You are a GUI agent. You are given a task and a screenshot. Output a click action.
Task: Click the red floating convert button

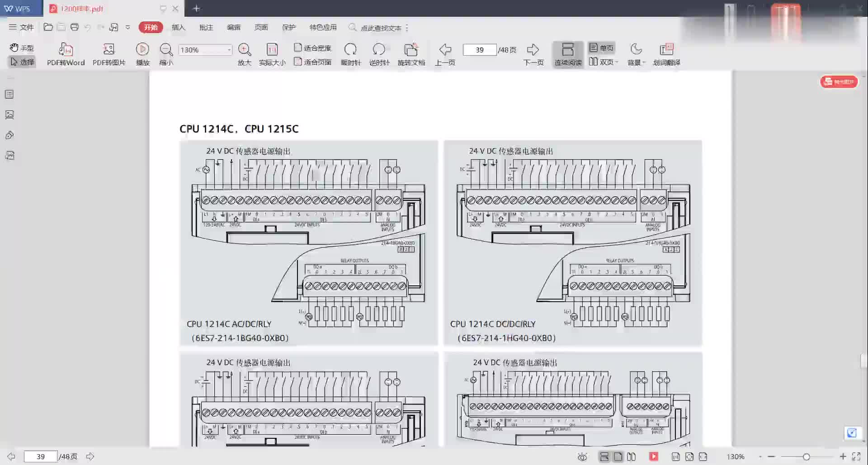pyautogui.click(x=839, y=81)
